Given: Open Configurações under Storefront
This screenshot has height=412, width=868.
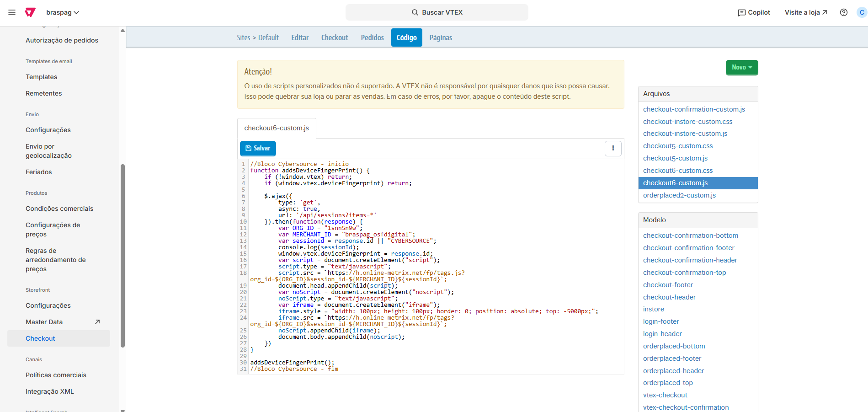Looking at the screenshot, I should click(48, 305).
